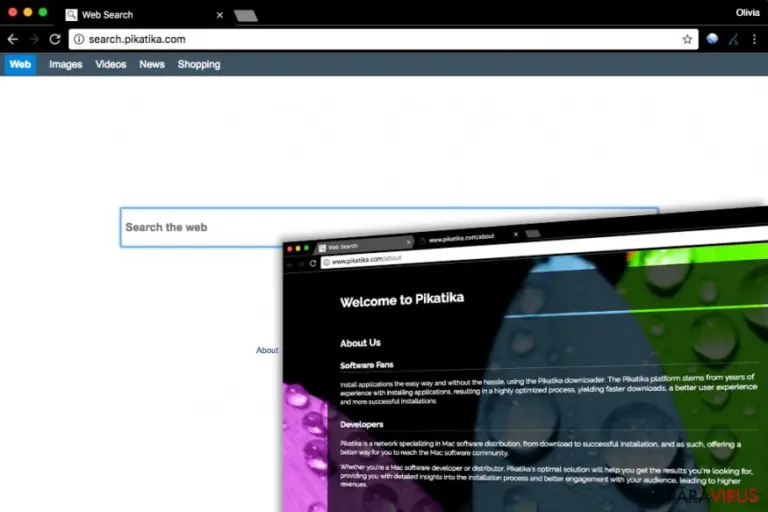Reload page in the overlay browser window
768x512 pixels.
pos(312,264)
